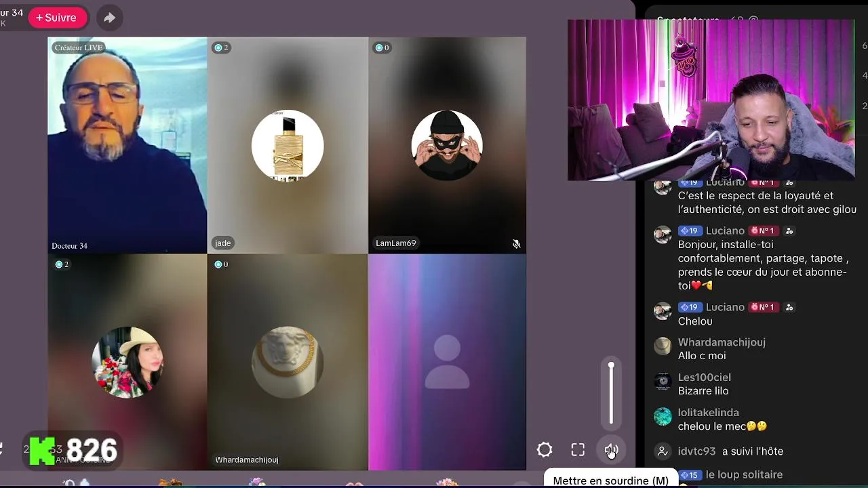This screenshot has width=868, height=488.
Task: Mute the stream with the speaker icon
Action: [611, 450]
